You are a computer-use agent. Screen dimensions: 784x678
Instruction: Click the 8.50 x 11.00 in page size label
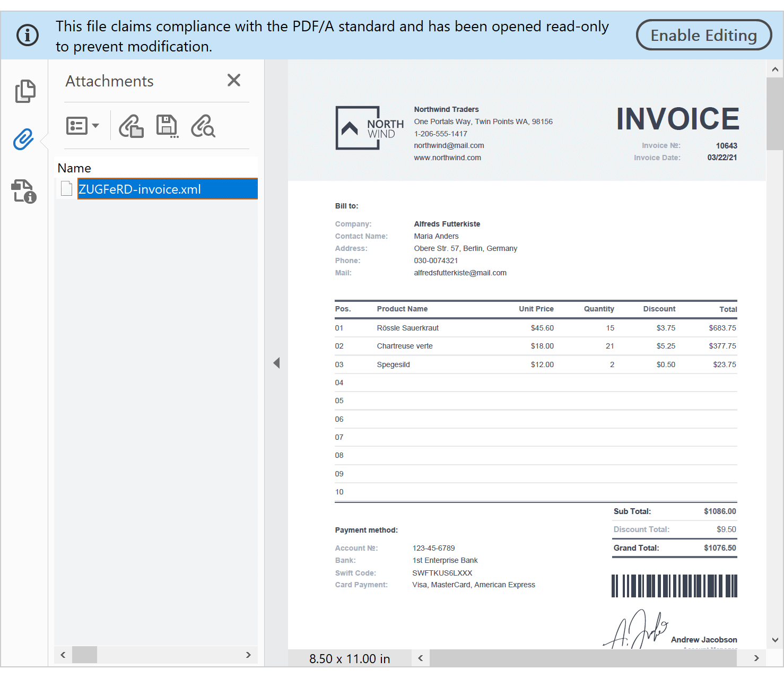(x=350, y=658)
